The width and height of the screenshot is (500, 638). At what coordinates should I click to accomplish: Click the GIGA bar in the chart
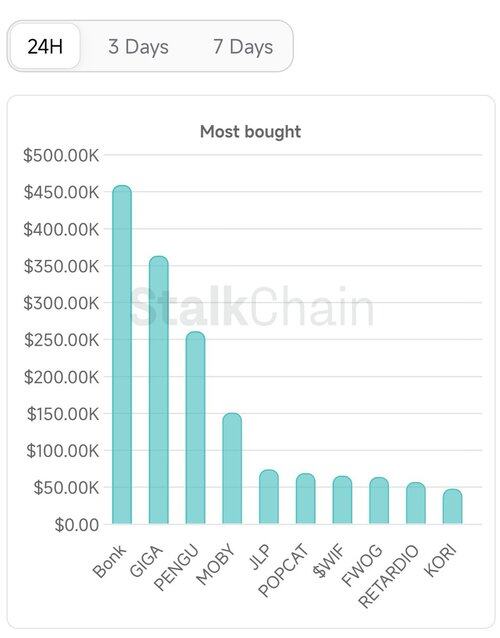tap(159, 390)
